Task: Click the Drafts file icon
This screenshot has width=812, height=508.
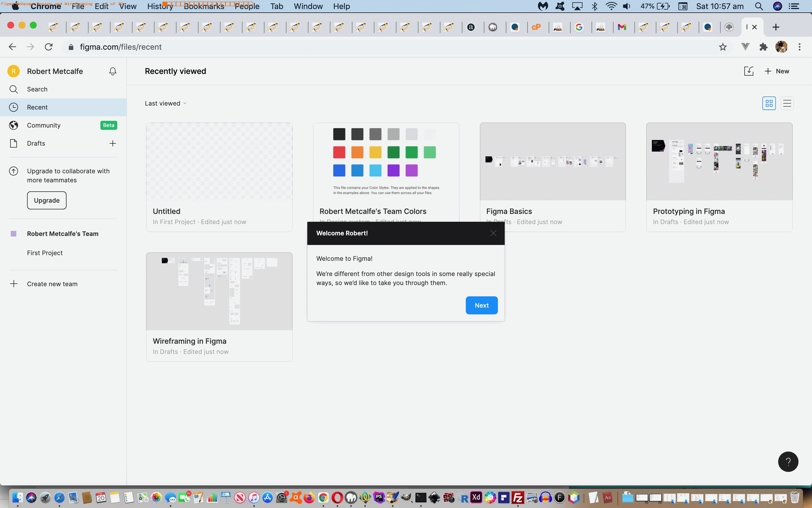Action: click(14, 143)
